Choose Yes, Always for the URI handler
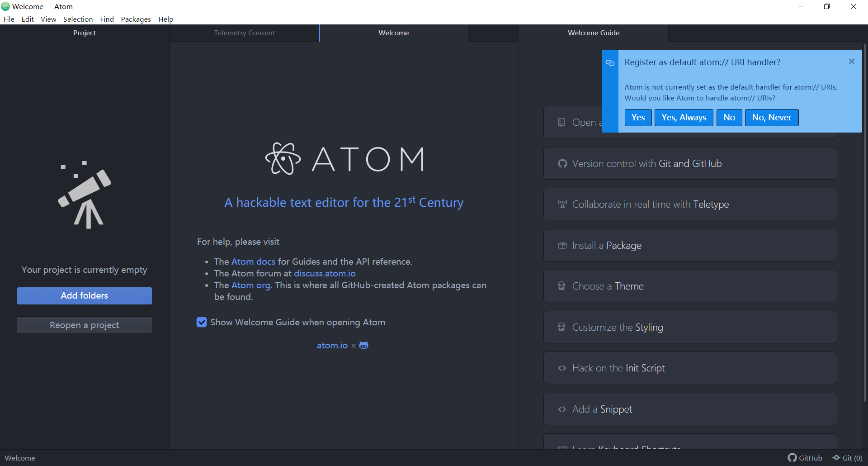Viewport: 868px width, 466px height. tap(684, 118)
